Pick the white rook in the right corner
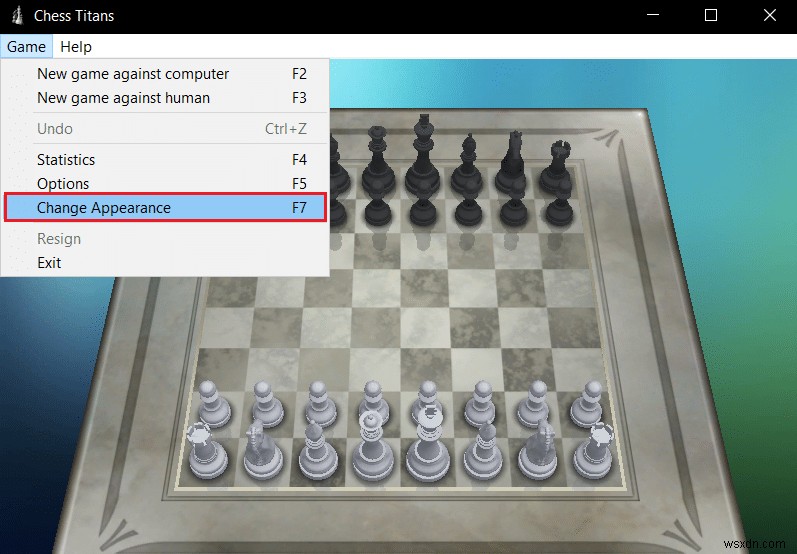 point(594,451)
